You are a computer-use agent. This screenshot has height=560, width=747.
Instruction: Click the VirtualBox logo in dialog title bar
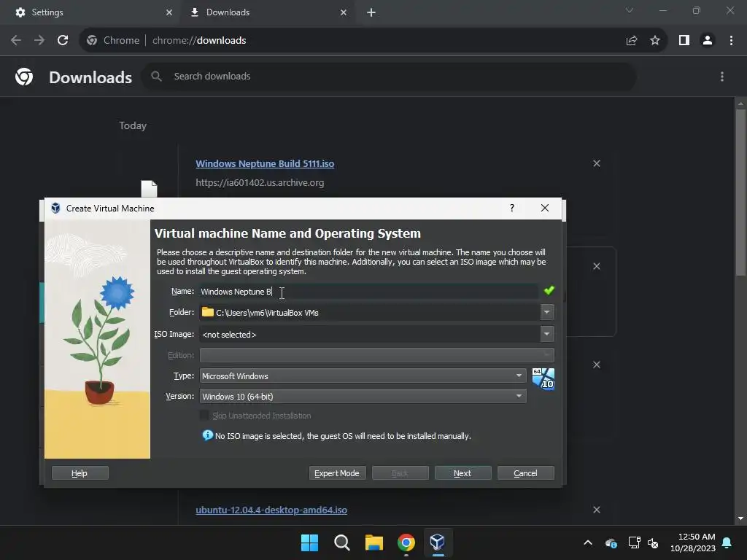tap(55, 208)
